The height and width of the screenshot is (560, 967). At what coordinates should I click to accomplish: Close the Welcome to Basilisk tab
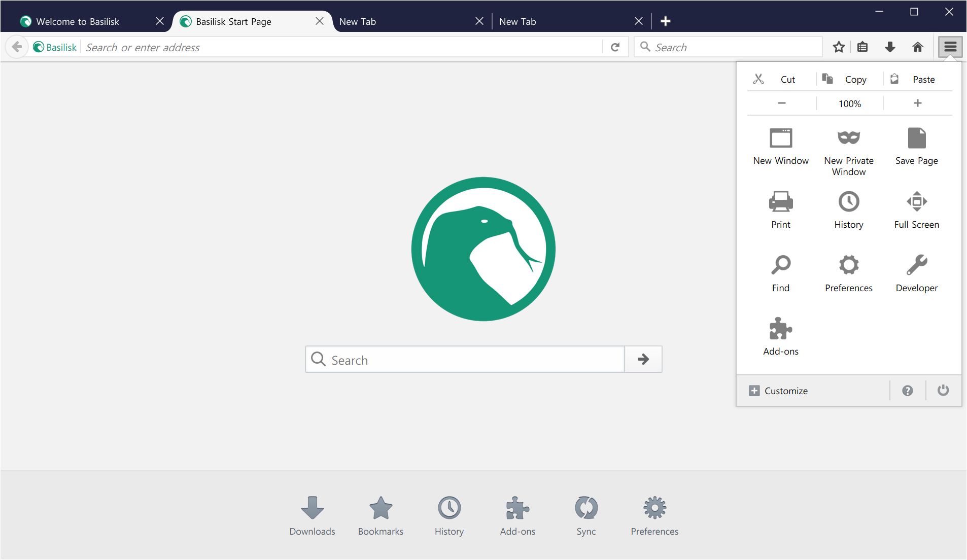(x=160, y=21)
